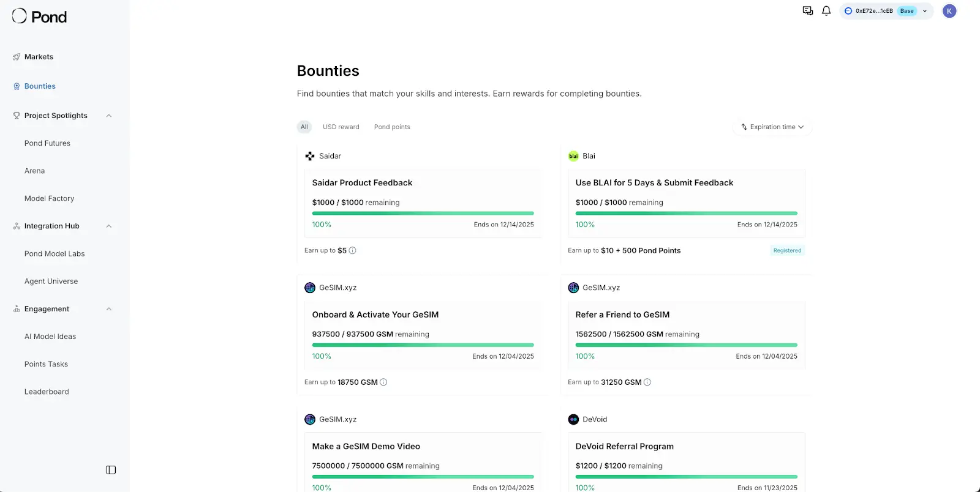Click GeSIM.xyz logo above Refer a Friend

point(573,288)
